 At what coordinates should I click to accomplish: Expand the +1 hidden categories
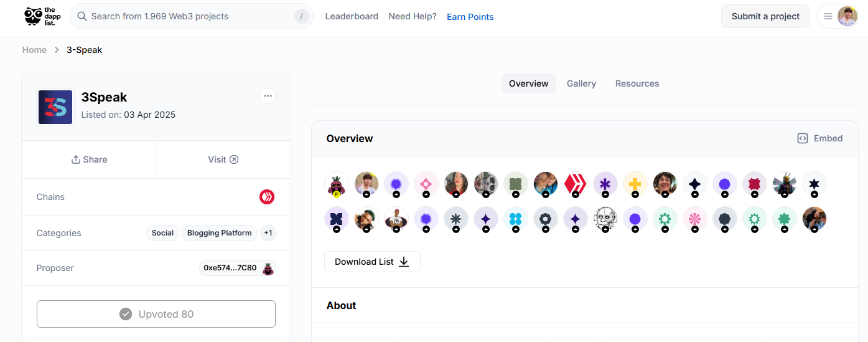[x=268, y=233]
